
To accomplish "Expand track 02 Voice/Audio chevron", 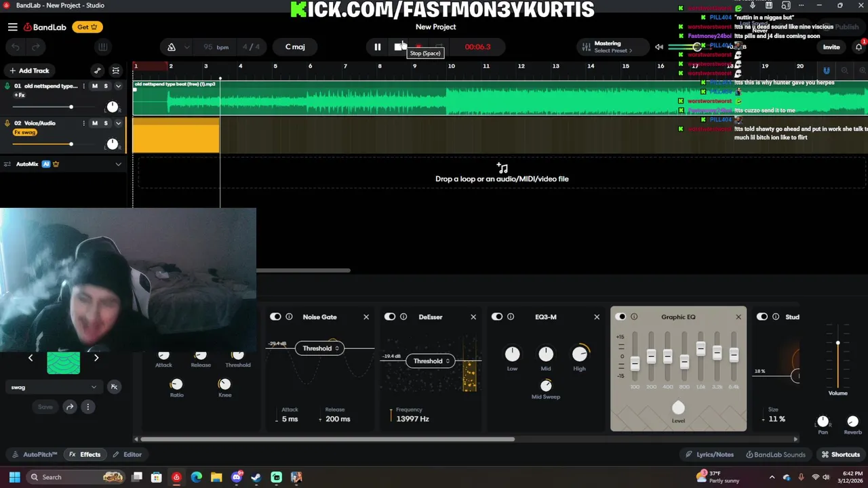I will click(x=118, y=123).
